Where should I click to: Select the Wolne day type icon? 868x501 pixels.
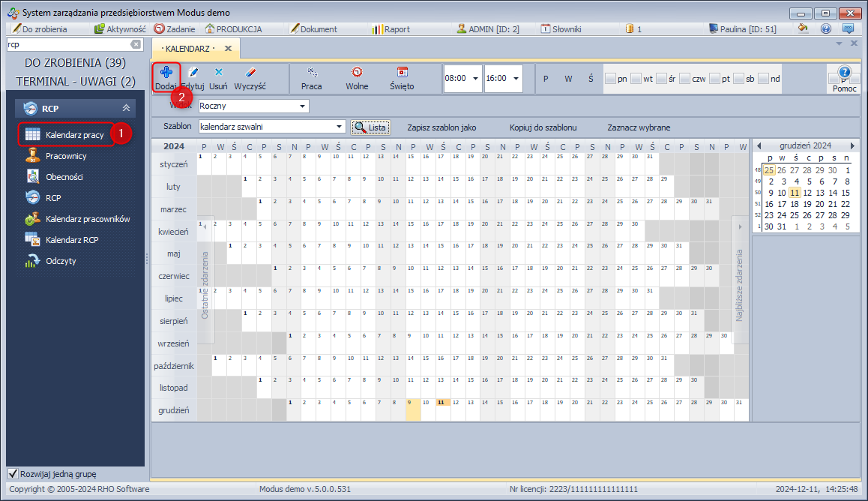pyautogui.click(x=357, y=73)
